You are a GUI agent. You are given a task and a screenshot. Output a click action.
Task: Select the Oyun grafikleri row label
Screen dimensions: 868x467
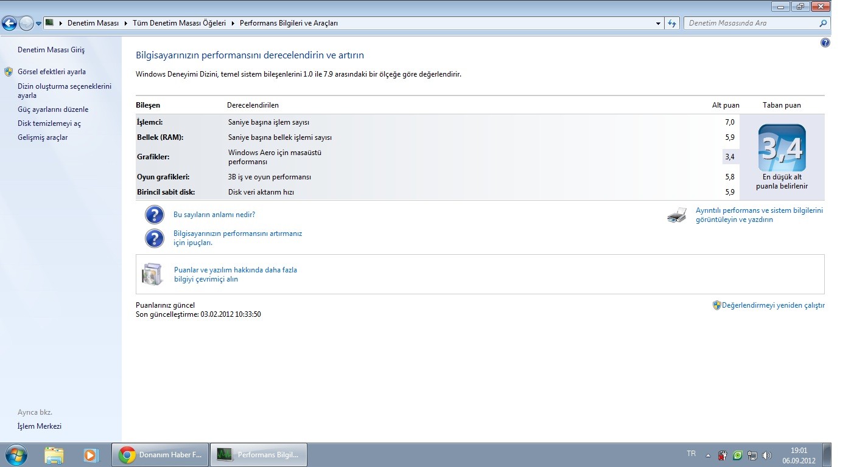tap(163, 177)
